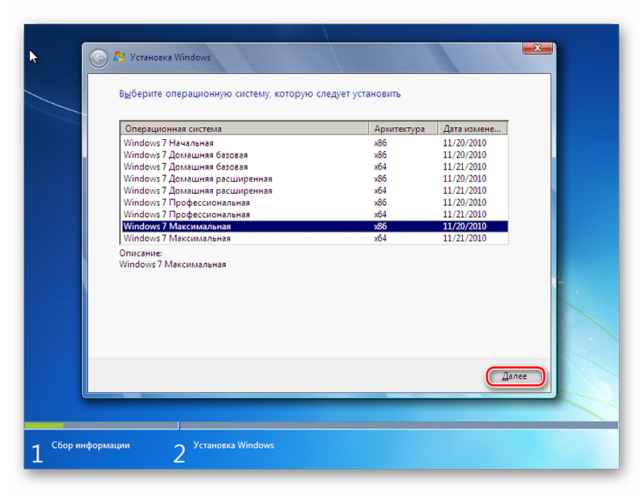The width and height of the screenshot is (643, 493).
Task: Select Windows 7 Профессиональная x64 row
Action: point(315,214)
